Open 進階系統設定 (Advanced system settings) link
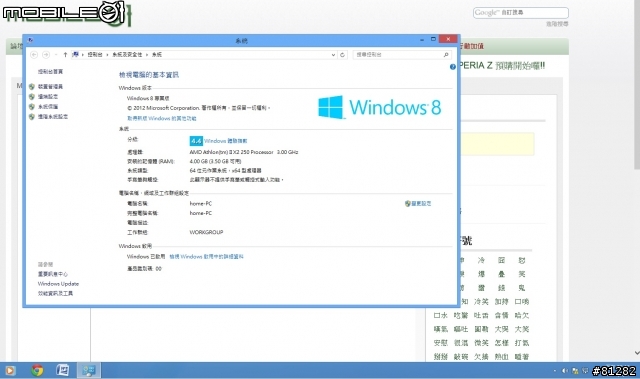The width and height of the screenshot is (640, 379). (x=53, y=117)
